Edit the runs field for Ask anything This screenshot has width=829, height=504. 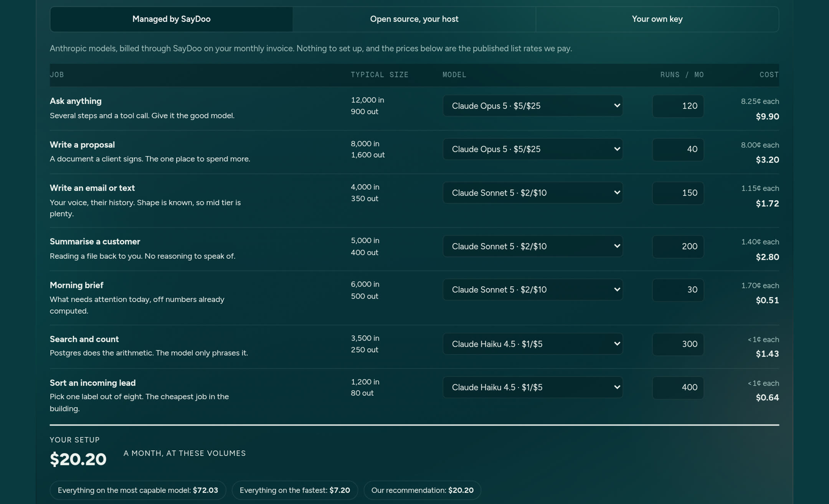678,106
